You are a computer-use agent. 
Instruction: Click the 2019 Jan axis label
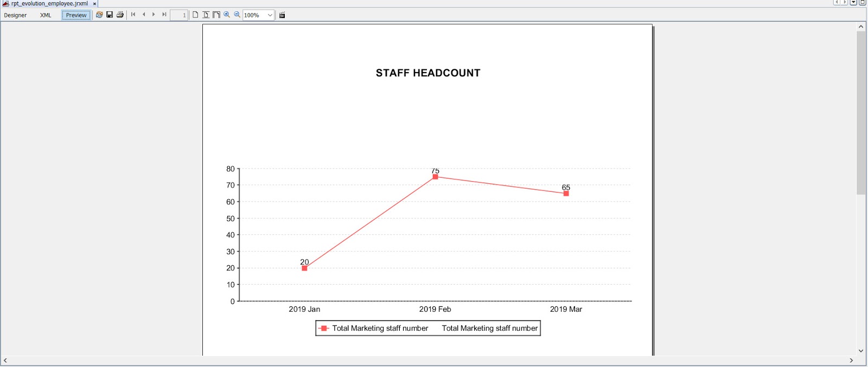(x=304, y=310)
